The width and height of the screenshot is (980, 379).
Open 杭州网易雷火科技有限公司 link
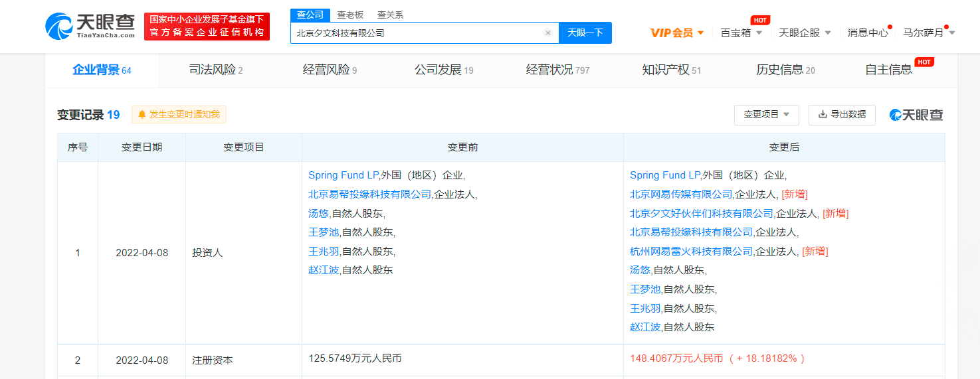692,252
